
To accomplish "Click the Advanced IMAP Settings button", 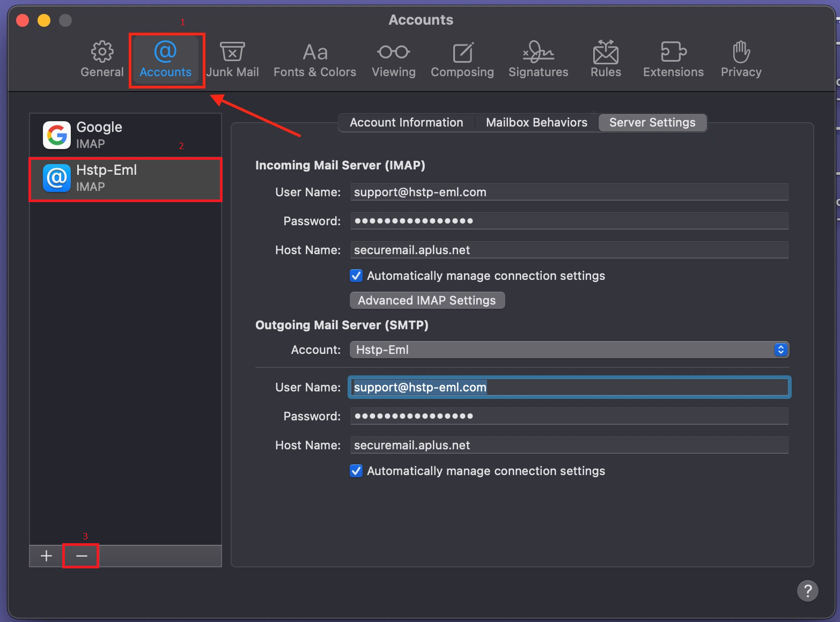I will pos(427,300).
